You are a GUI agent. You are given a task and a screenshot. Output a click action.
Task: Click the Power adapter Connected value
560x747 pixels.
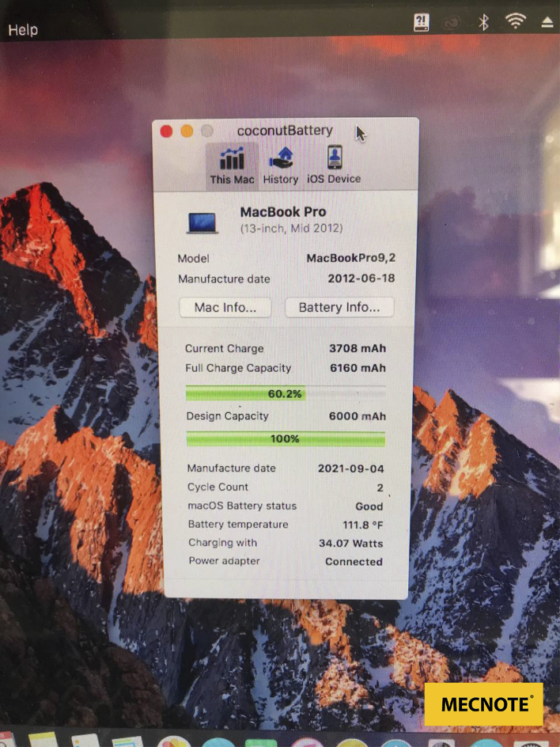(x=354, y=562)
